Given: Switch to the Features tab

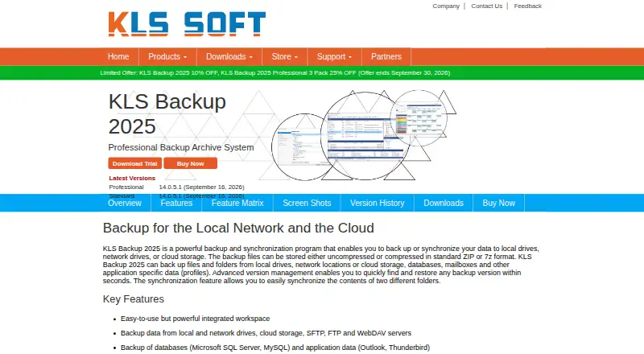Looking at the screenshot, I should coord(176,203).
